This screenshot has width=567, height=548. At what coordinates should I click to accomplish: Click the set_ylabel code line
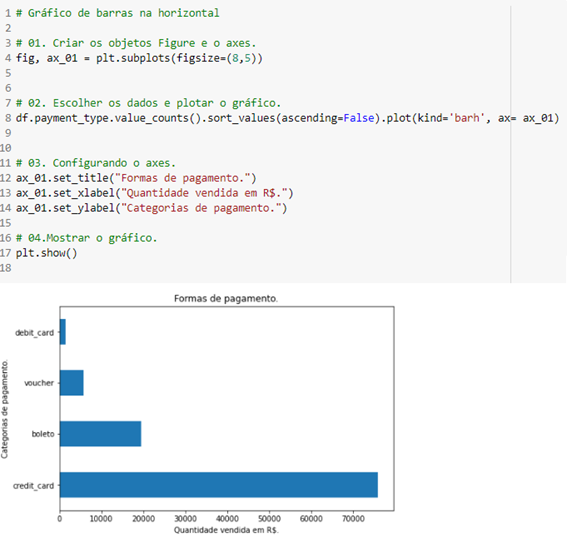click(152, 208)
